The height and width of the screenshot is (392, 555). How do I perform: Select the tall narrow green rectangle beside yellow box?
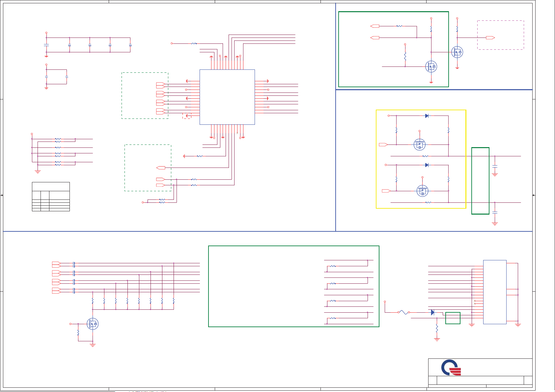pyautogui.click(x=480, y=181)
